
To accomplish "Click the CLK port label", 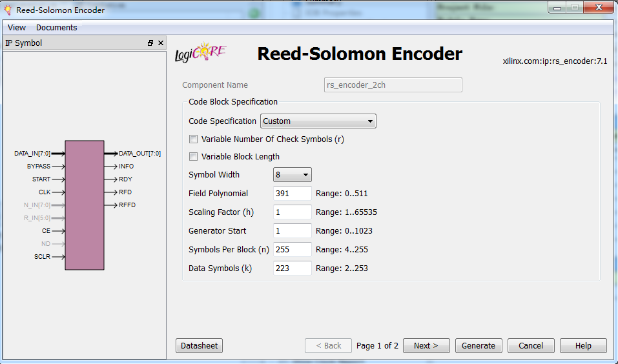I will (45, 192).
